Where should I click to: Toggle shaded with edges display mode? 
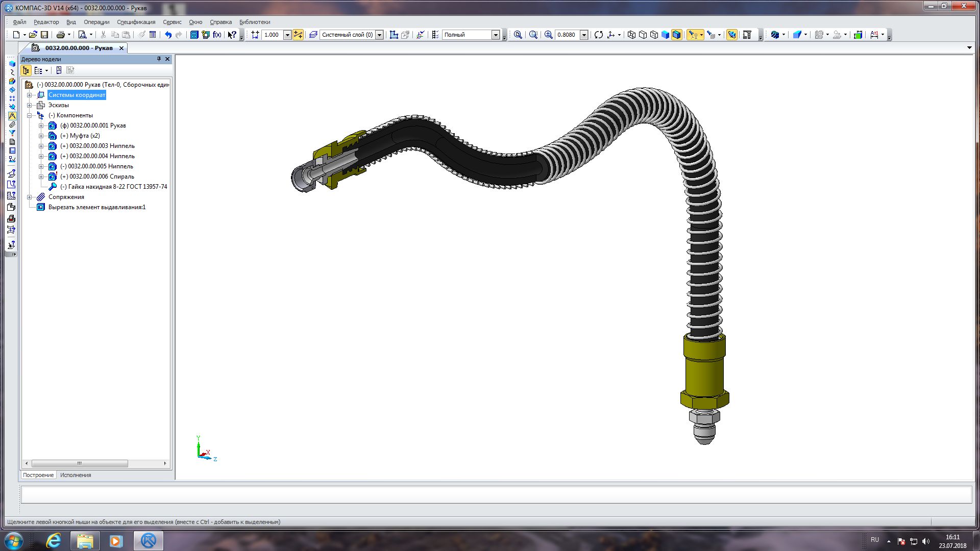coord(676,35)
